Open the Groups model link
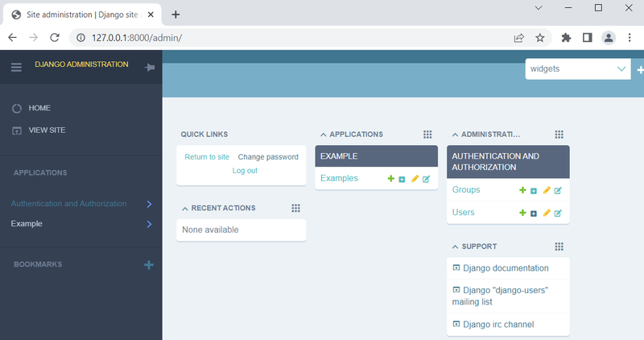 click(466, 190)
